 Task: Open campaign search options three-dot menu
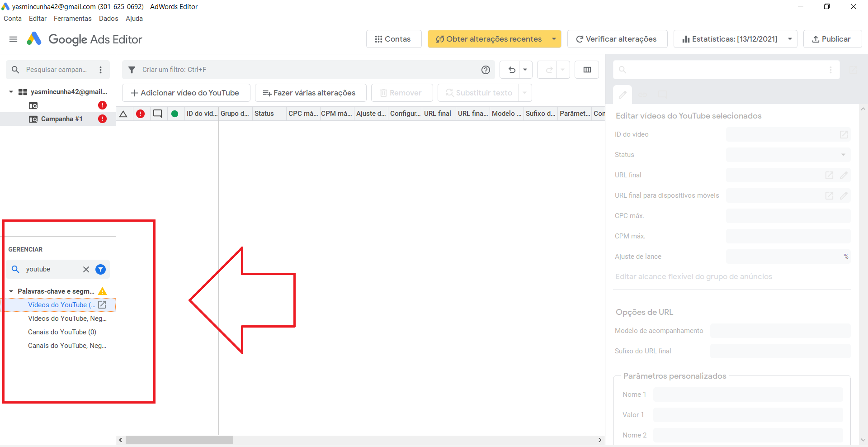[100, 70]
